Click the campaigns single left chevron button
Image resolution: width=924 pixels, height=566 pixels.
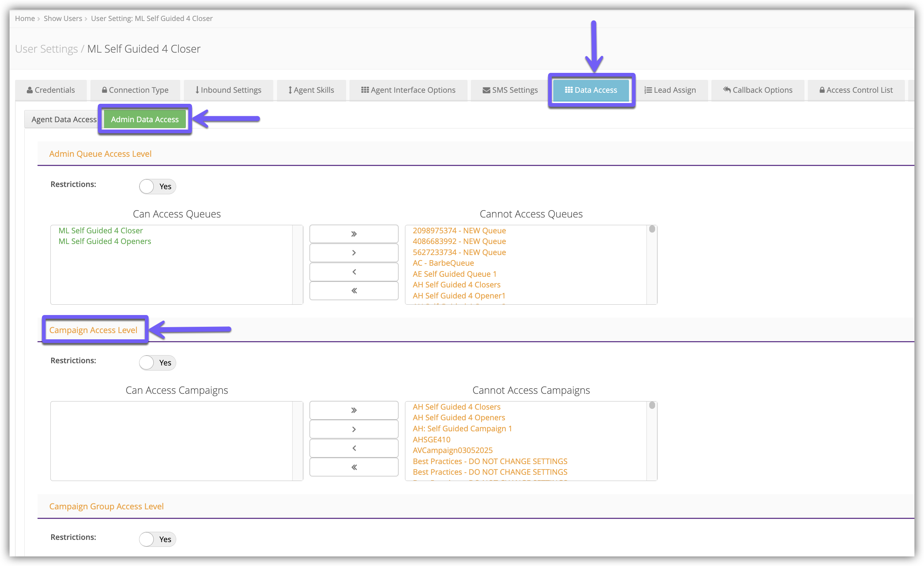pos(353,448)
